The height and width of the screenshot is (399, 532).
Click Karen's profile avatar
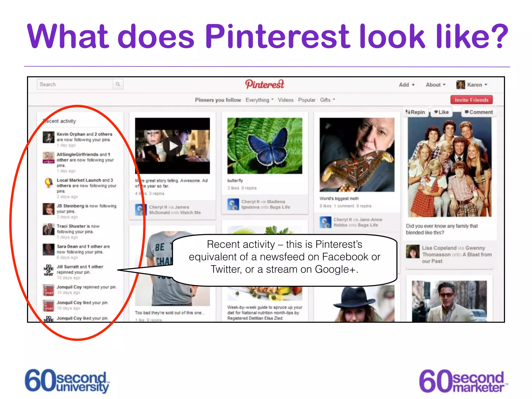pos(461,85)
